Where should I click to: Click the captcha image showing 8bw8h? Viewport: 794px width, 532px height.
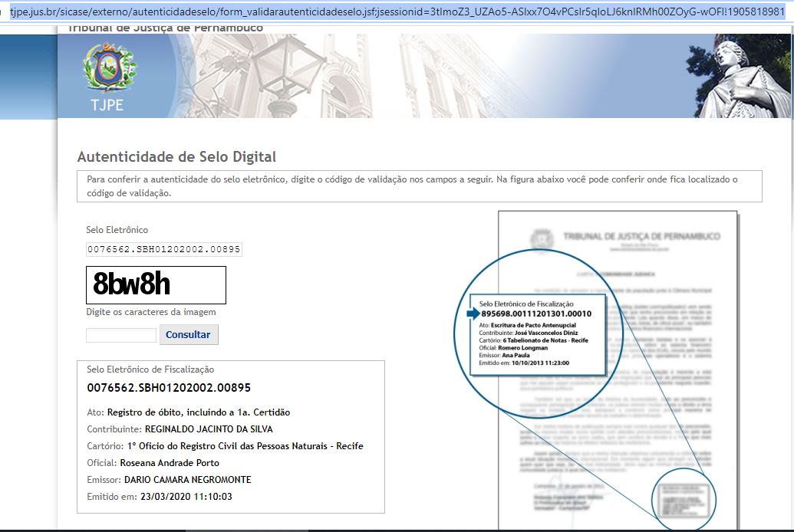click(156, 285)
